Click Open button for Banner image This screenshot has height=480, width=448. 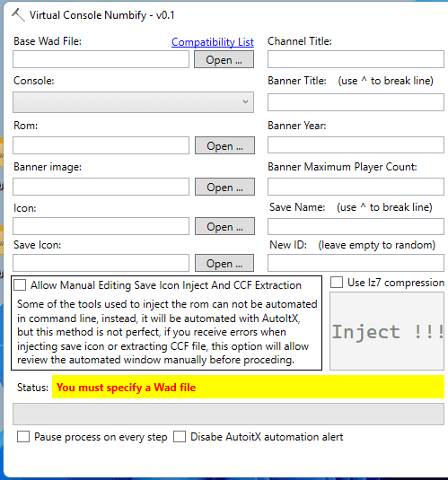(224, 187)
